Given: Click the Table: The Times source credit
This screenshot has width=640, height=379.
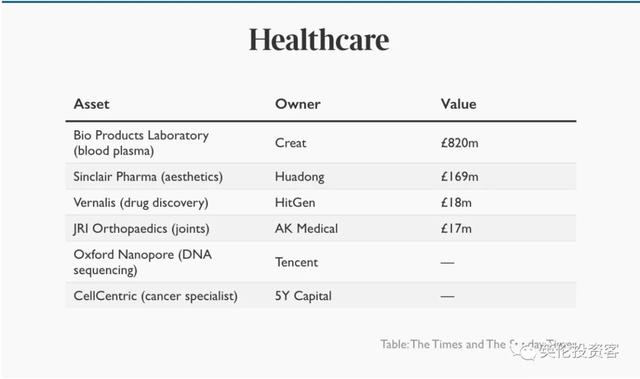Looking at the screenshot, I should coord(478,344).
